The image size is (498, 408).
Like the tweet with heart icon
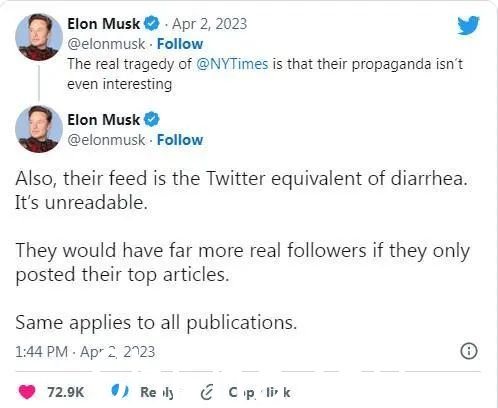[27, 392]
